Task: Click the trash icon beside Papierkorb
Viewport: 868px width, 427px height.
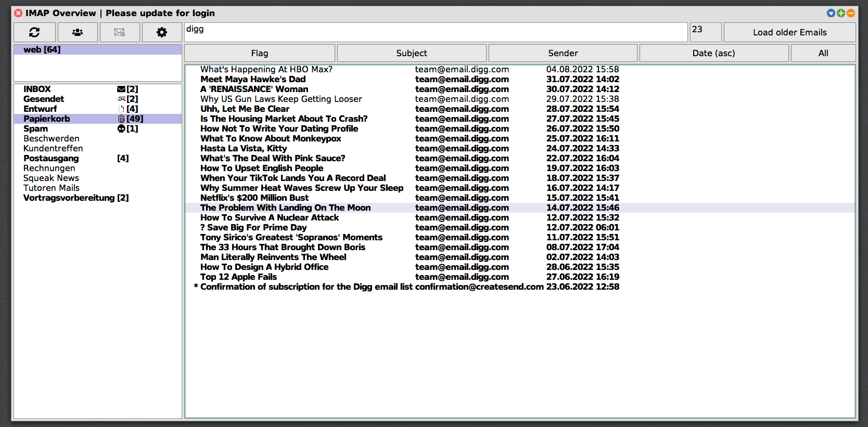Action: click(121, 119)
